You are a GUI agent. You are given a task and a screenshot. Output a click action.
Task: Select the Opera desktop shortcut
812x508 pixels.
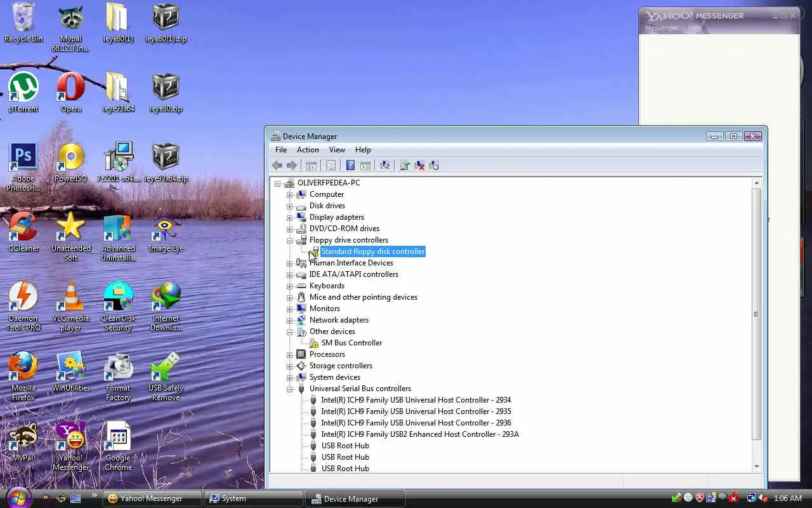click(x=71, y=93)
